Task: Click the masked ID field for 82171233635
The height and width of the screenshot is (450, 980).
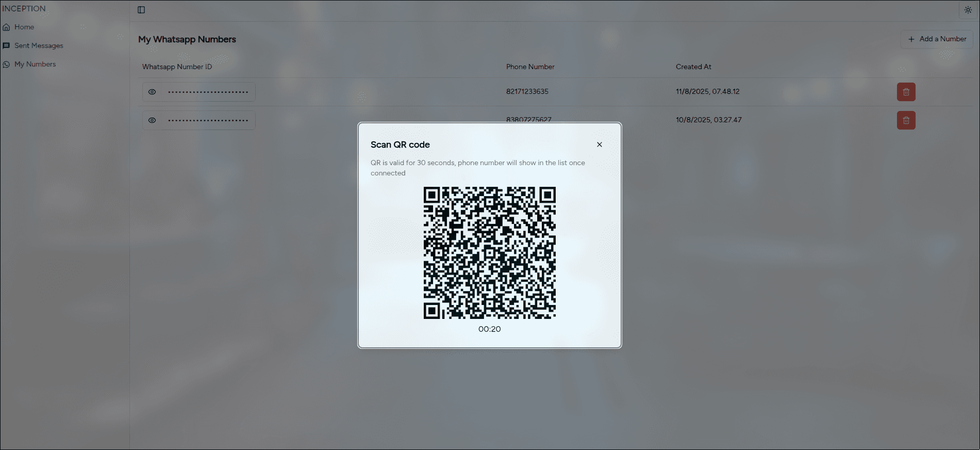Action: click(x=208, y=92)
